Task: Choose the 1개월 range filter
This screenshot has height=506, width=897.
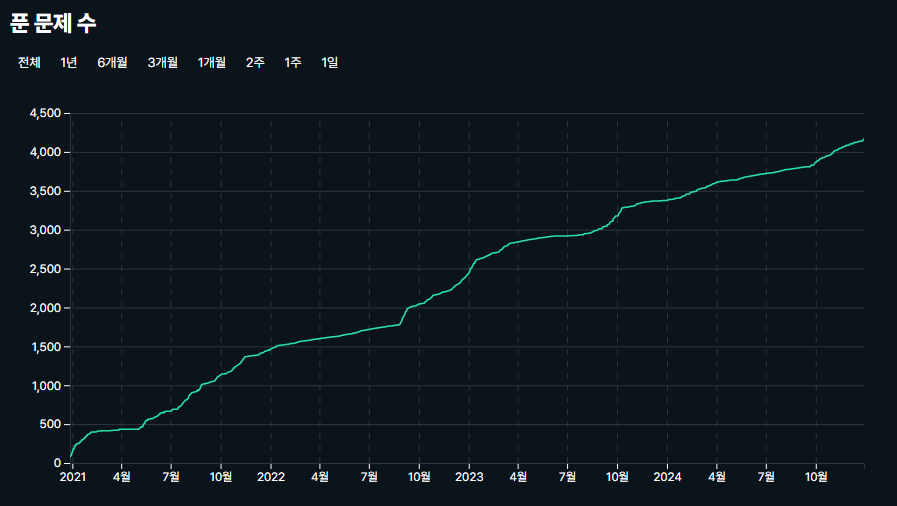Action: click(x=212, y=62)
